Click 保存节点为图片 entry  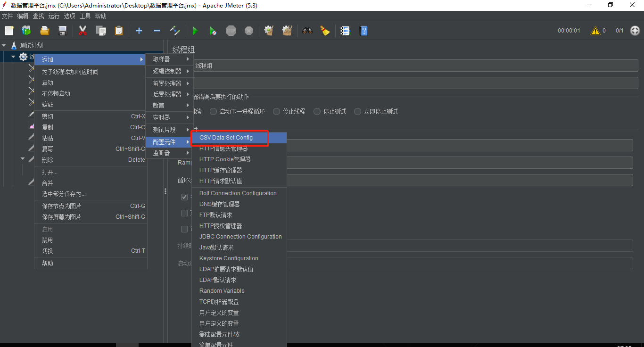point(91,206)
